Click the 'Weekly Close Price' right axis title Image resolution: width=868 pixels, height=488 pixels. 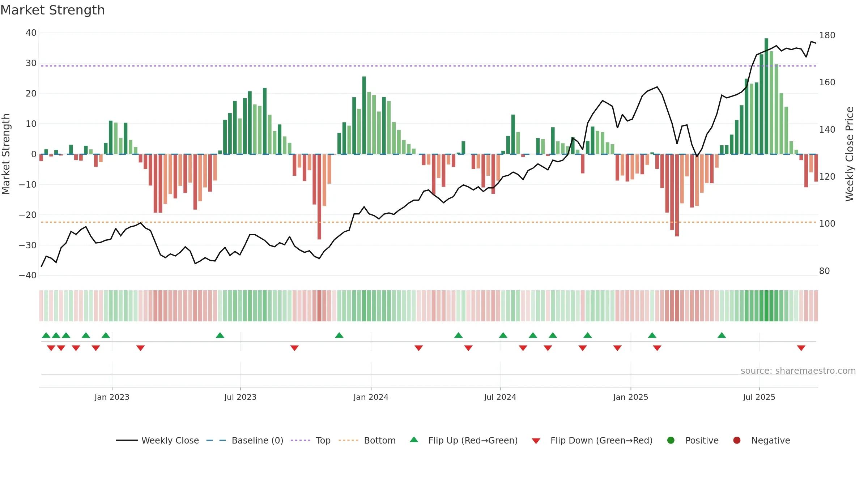tap(849, 154)
